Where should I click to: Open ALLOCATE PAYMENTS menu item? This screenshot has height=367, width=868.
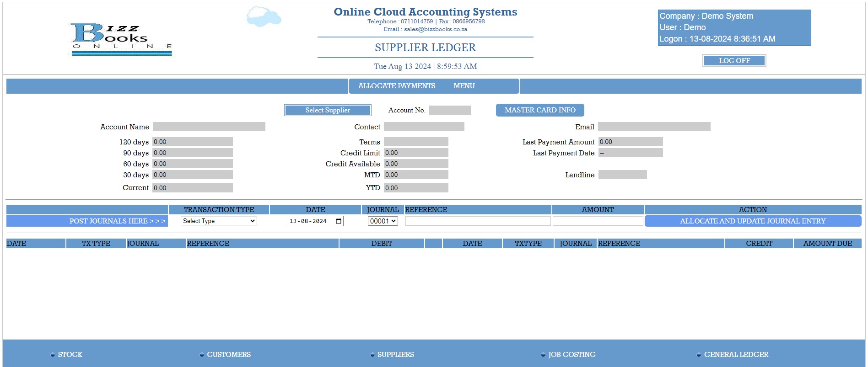(396, 86)
